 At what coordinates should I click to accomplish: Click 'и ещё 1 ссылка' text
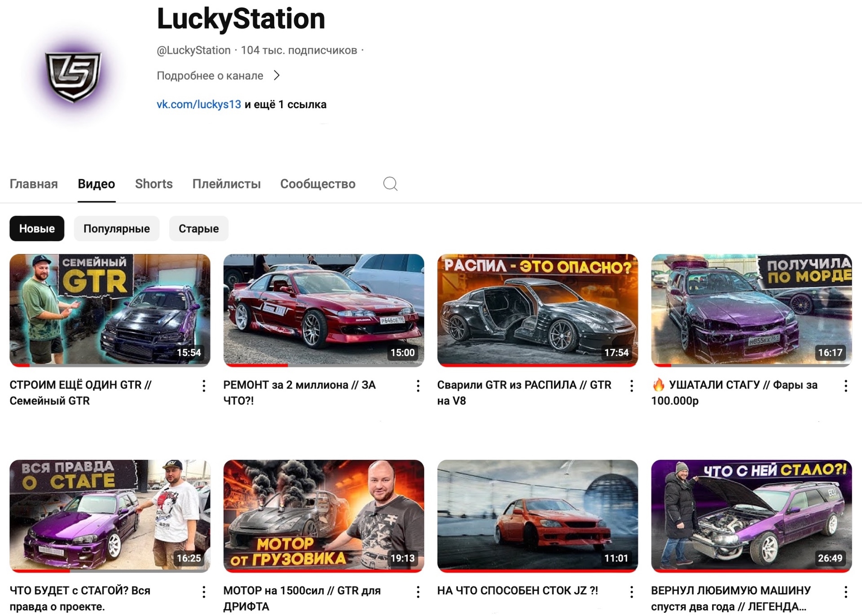click(286, 105)
